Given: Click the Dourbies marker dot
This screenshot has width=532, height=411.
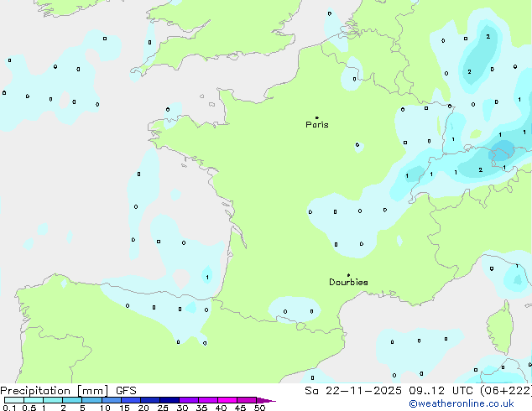Looking at the screenshot, I should tap(348, 275).
